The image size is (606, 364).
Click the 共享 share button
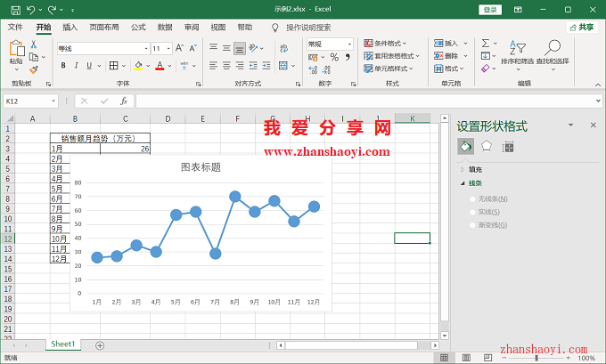tap(583, 28)
